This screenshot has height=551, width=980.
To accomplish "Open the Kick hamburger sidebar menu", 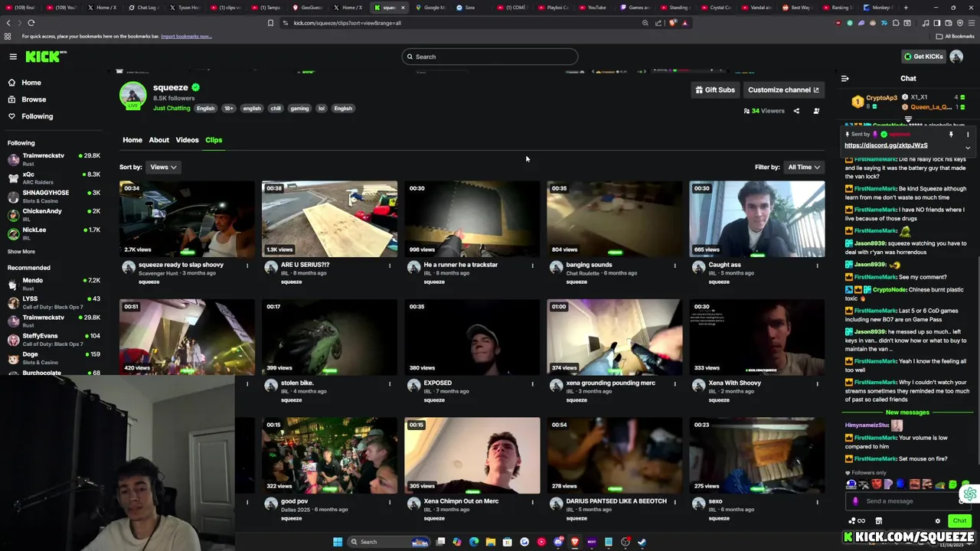I will pyautogui.click(x=13, y=57).
